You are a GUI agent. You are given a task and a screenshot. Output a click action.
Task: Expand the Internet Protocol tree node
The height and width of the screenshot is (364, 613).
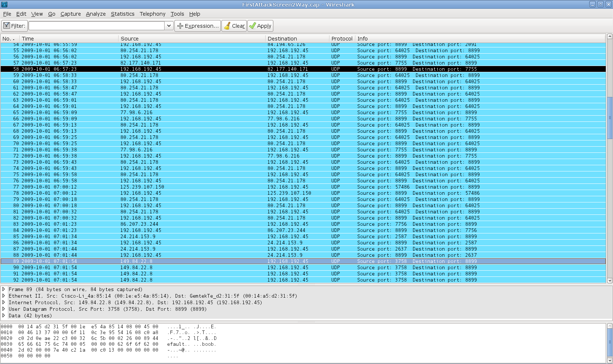4,302
